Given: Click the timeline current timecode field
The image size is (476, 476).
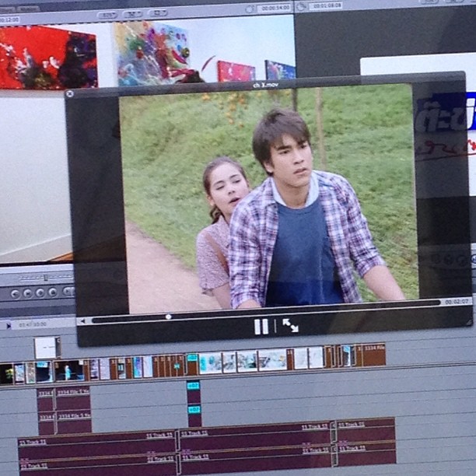Looking at the screenshot, I should coord(33,324).
